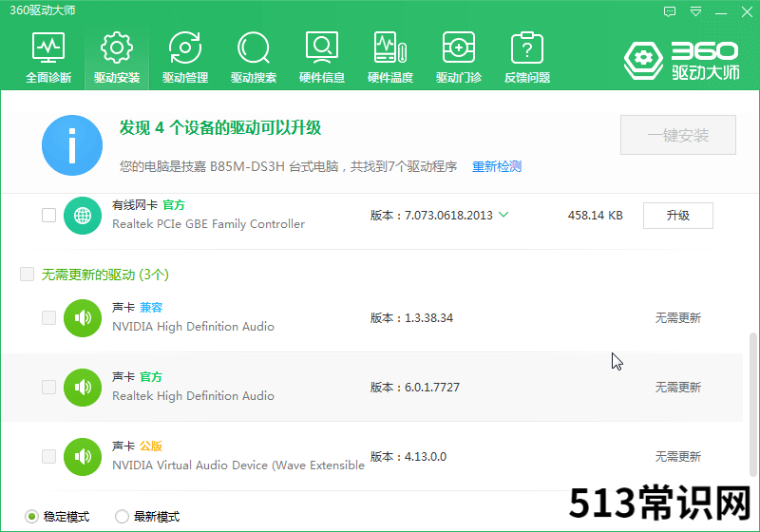Click version text 4.13.0.0
This screenshot has width=760, height=532.
426,457
